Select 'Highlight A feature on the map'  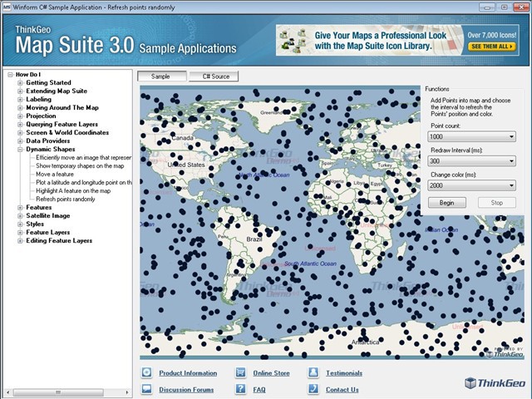[73, 190]
